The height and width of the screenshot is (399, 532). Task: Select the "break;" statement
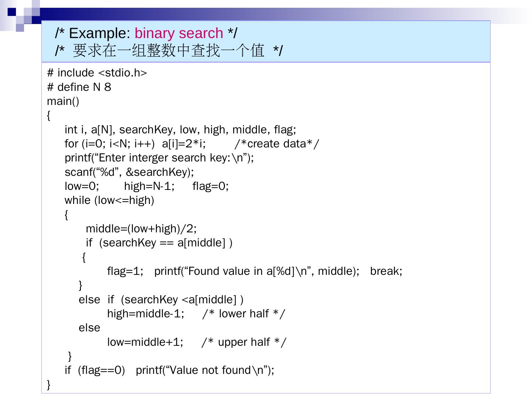coord(386,271)
